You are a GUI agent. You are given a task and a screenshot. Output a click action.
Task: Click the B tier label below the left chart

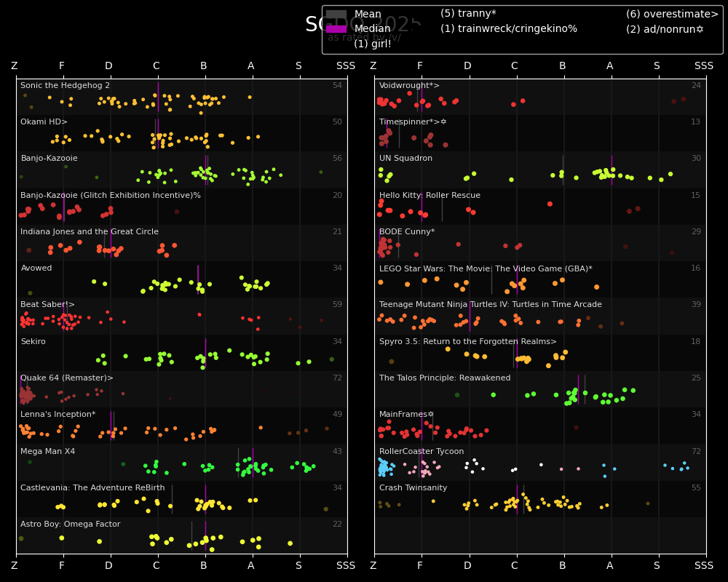[203, 566]
